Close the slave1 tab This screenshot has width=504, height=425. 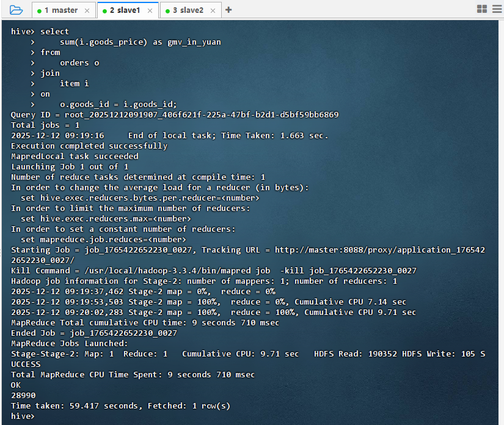click(x=150, y=10)
